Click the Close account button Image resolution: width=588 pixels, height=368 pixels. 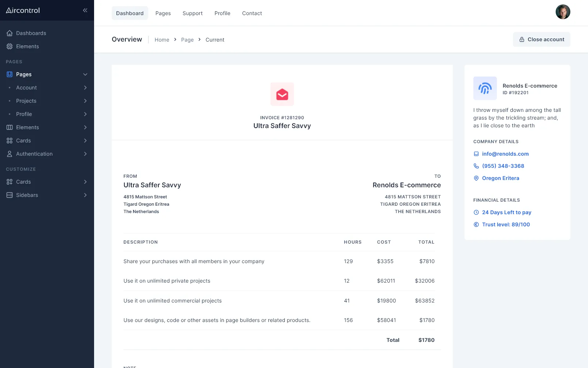[542, 39]
